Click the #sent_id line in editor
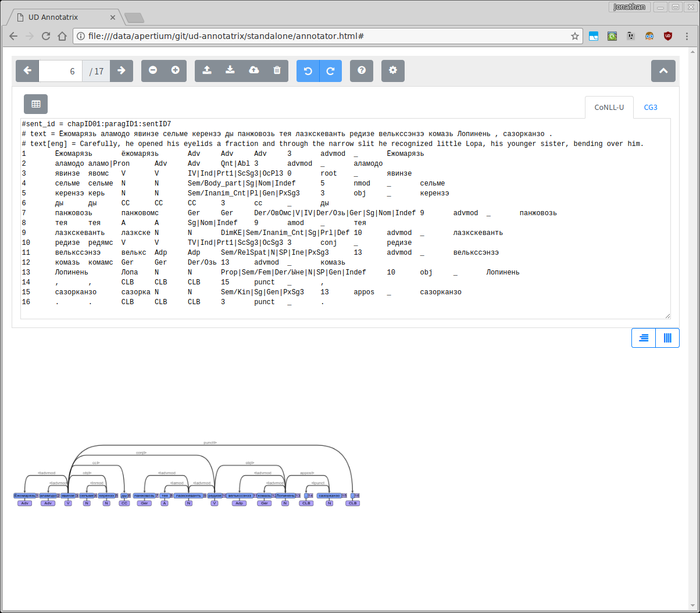 tap(97, 124)
